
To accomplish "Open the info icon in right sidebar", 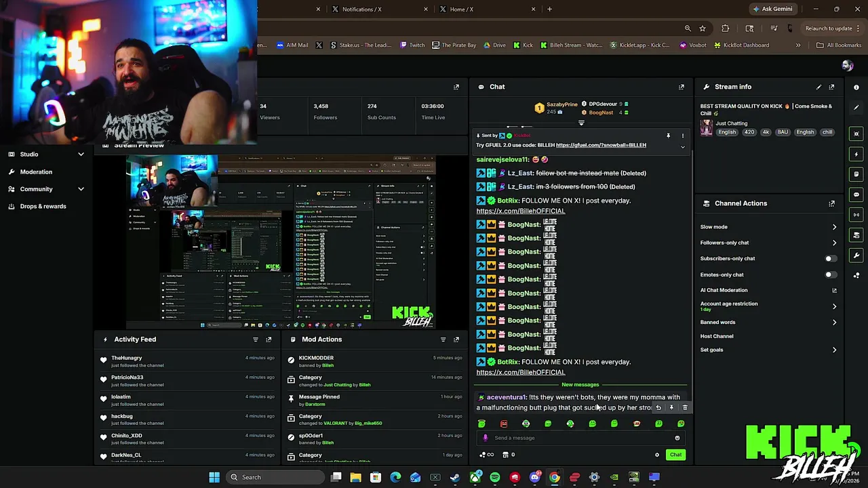I will [x=856, y=87].
